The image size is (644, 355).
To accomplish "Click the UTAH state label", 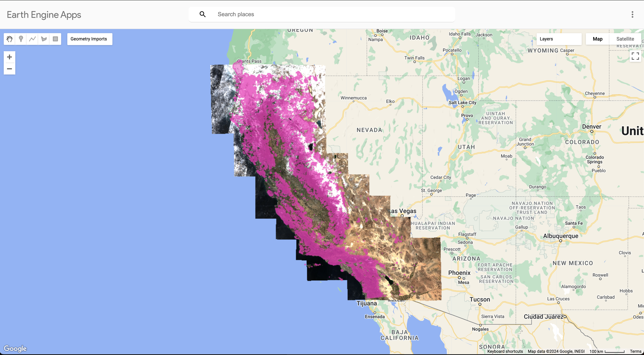I will [466, 147].
